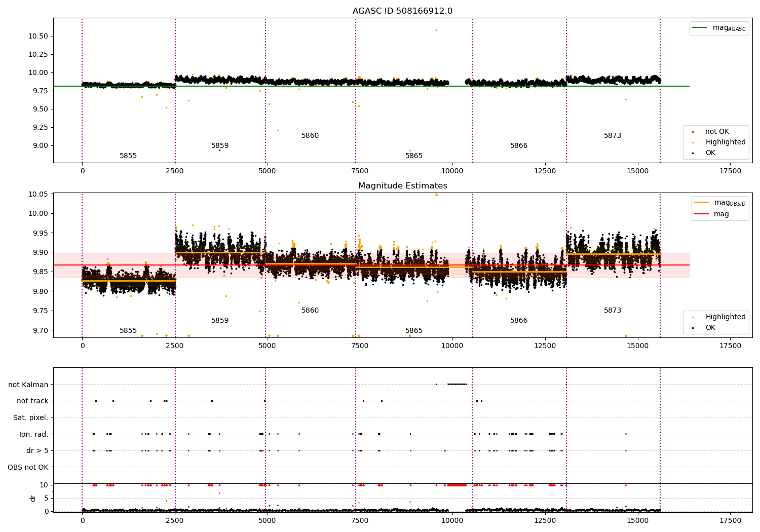Click the 'not track' axis label
The image size is (760, 532).
[x=32, y=401]
